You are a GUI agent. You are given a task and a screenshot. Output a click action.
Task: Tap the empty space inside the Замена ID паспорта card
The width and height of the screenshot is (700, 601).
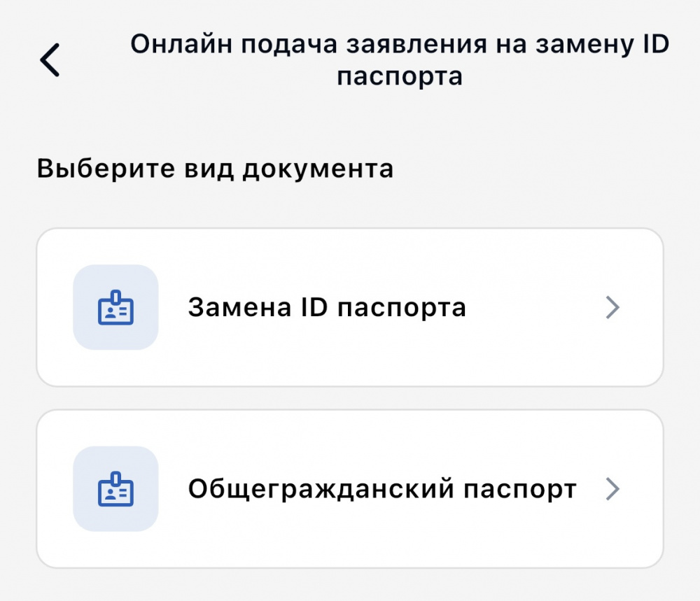pos(532,350)
